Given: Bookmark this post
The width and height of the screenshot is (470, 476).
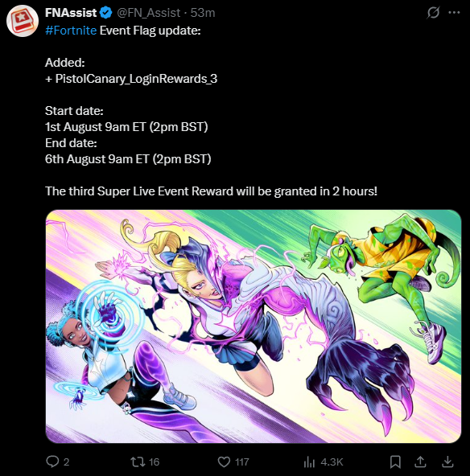Looking at the screenshot, I should [x=395, y=462].
